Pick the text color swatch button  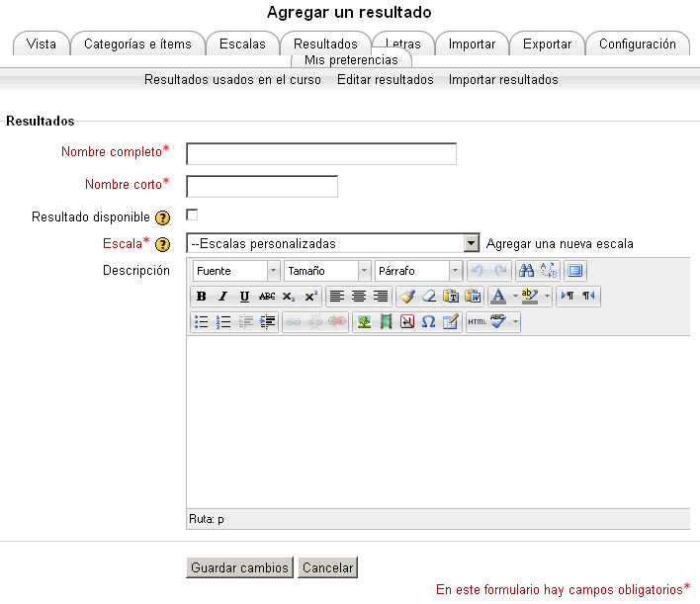click(x=498, y=297)
